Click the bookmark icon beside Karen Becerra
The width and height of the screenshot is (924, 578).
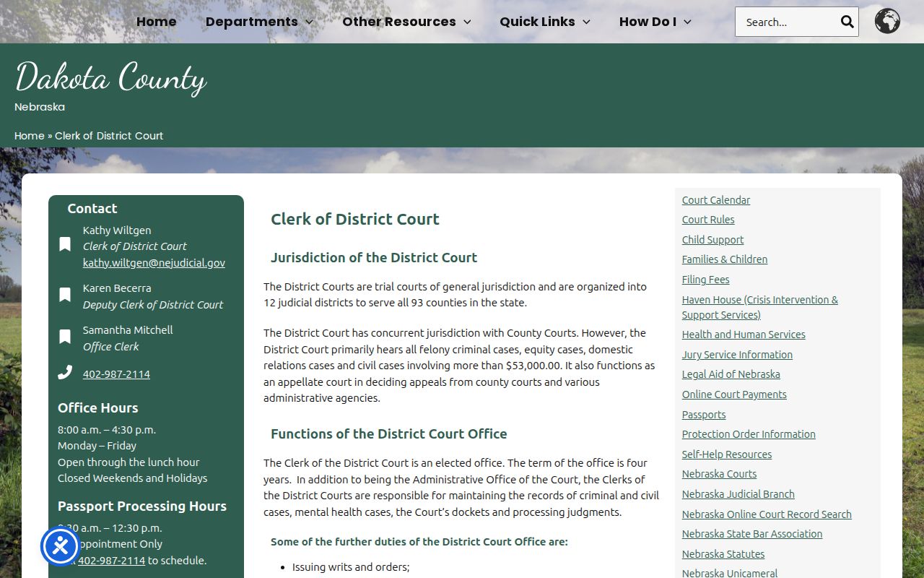pyautogui.click(x=65, y=295)
